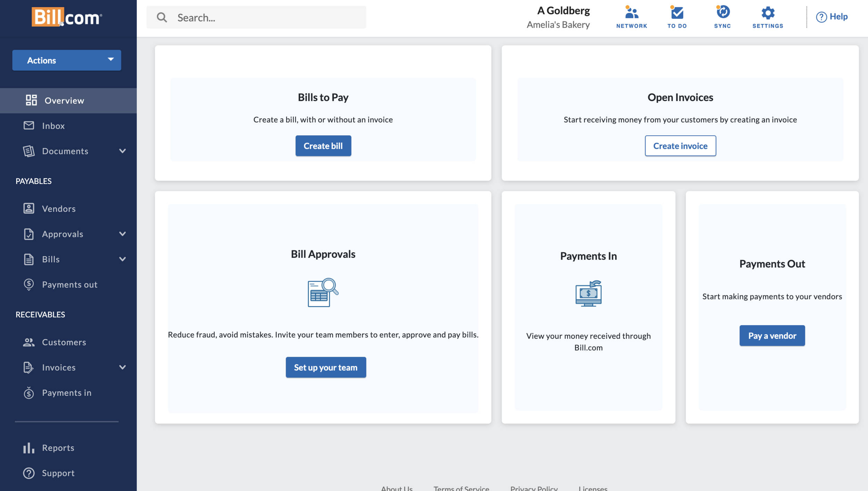Screen dimensions: 868x491
Task: Click the Bill.com logo
Action: pyautogui.click(x=67, y=17)
